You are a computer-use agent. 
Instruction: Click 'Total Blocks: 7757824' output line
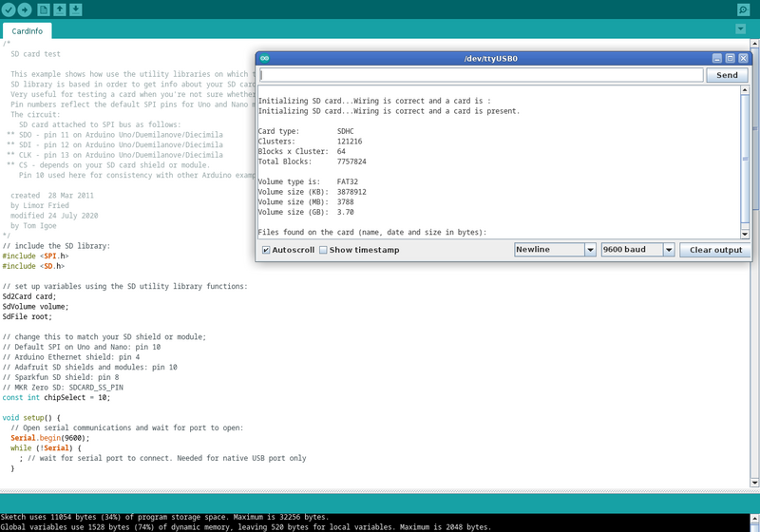(313, 161)
